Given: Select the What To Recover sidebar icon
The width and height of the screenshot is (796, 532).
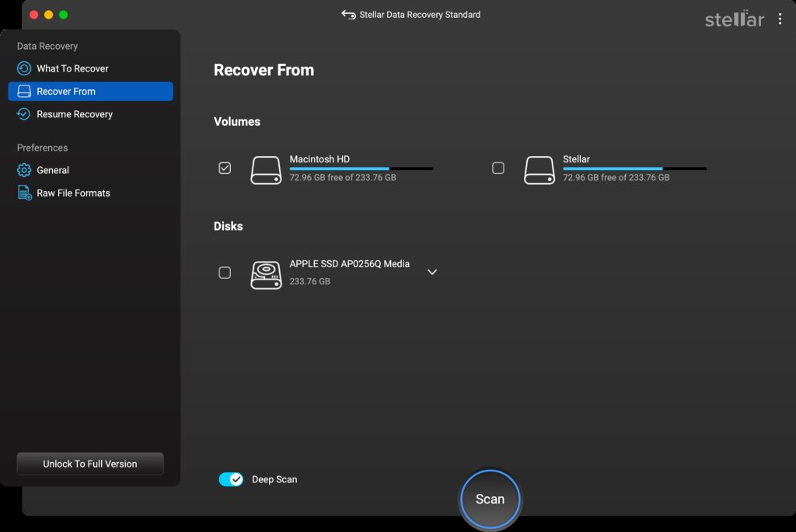Looking at the screenshot, I should click(x=24, y=68).
